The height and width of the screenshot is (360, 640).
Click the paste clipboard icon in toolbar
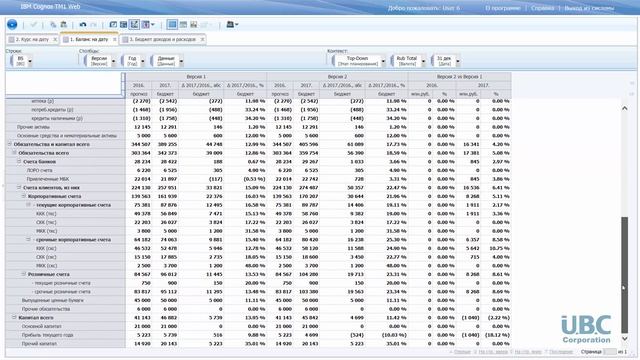click(x=64, y=24)
